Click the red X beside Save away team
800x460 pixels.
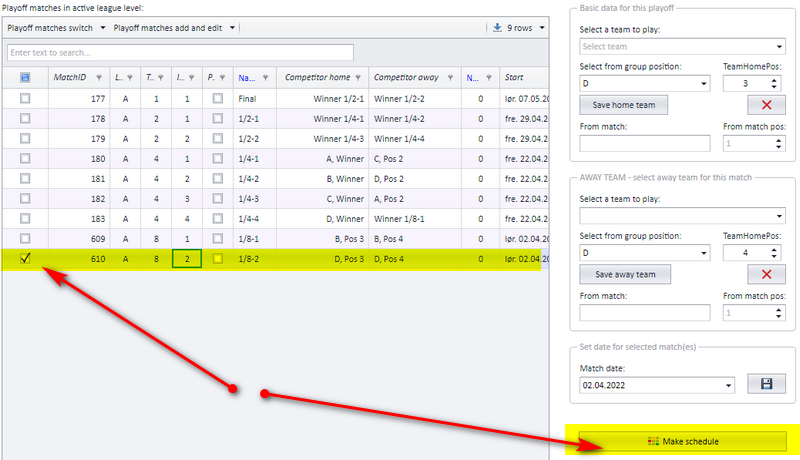pyautogui.click(x=766, y=274)
